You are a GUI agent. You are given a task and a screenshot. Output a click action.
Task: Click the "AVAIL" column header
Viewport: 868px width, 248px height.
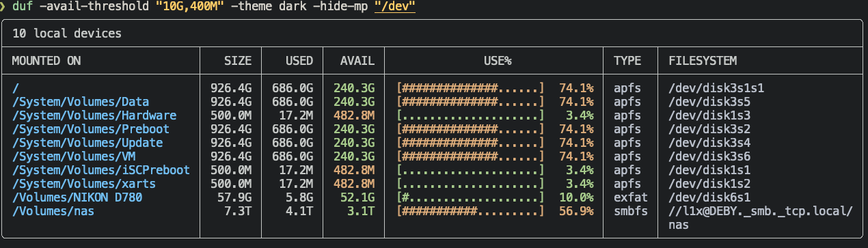tap(357, 61)
